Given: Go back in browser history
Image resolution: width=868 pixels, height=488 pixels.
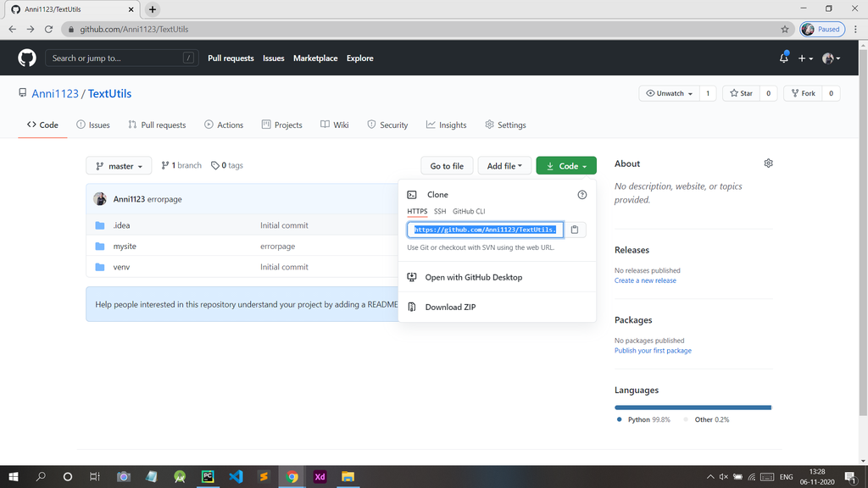Looking at the screenshot, I should (12, 30).
